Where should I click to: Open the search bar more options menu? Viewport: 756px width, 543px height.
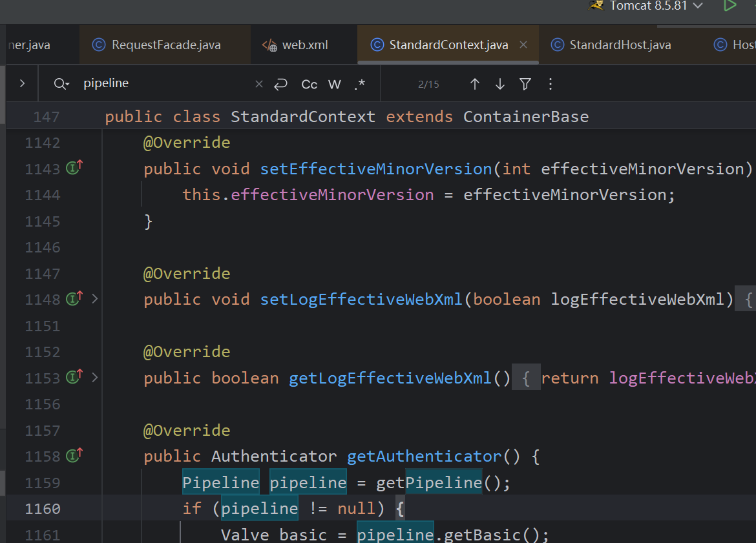(551, 84)
